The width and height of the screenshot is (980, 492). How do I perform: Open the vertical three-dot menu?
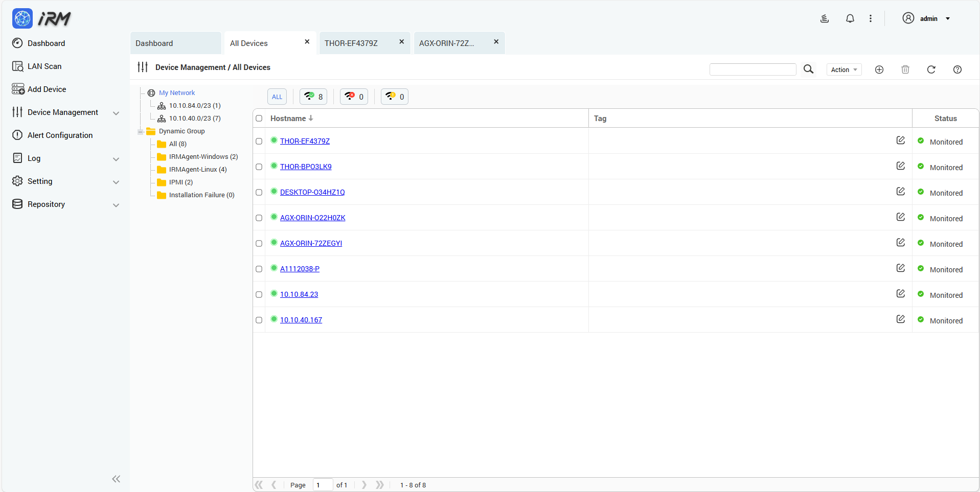point(871,18)
